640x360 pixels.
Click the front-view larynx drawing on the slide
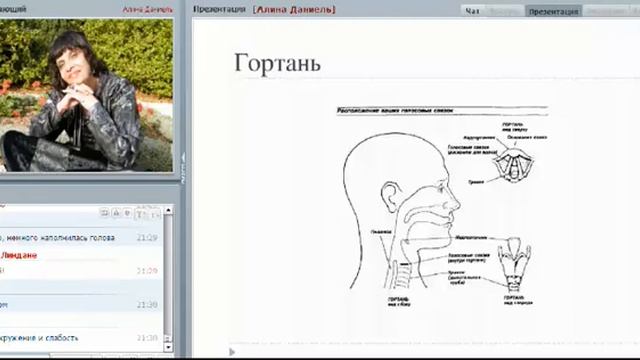(515, 265)
